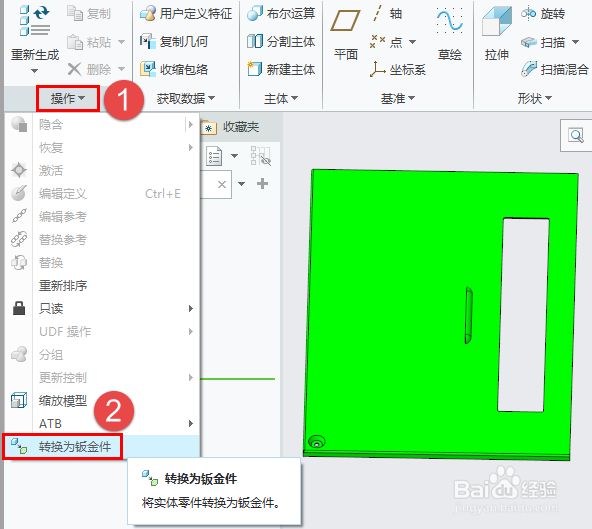
Task: Choose 编辑定义 (Edit definition) menu item
Action: 102,193
